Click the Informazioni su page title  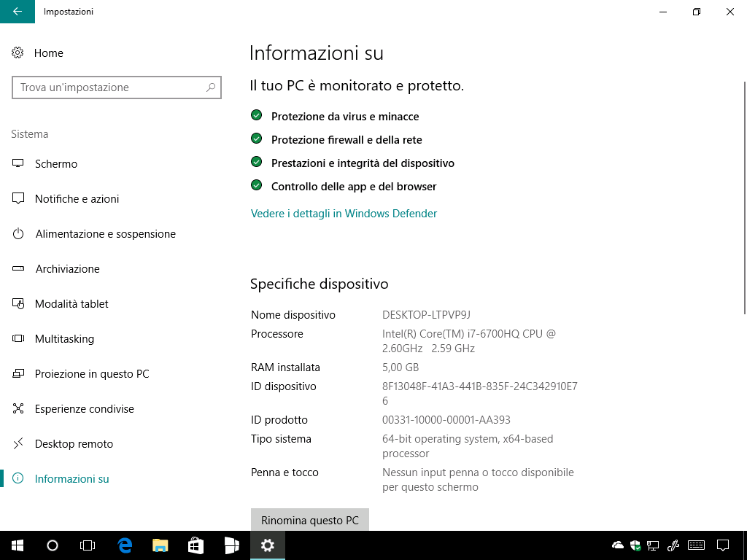(317, 52)
